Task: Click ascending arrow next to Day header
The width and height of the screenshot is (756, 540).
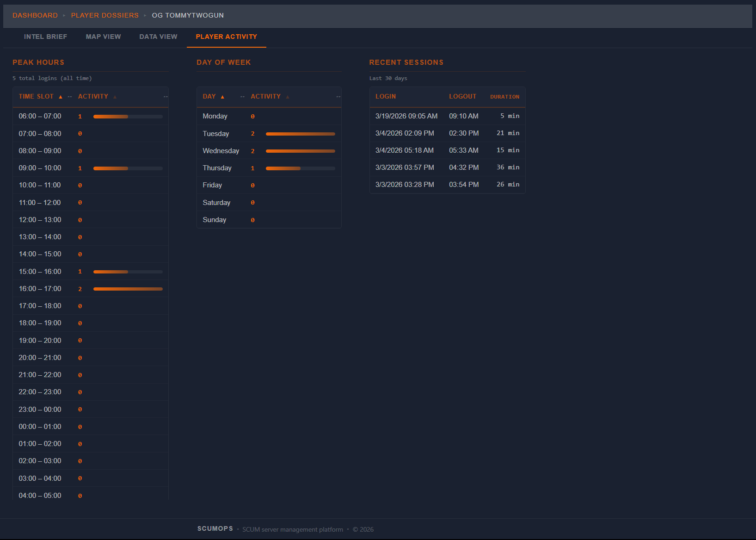Action: click(x=222, y=97)
